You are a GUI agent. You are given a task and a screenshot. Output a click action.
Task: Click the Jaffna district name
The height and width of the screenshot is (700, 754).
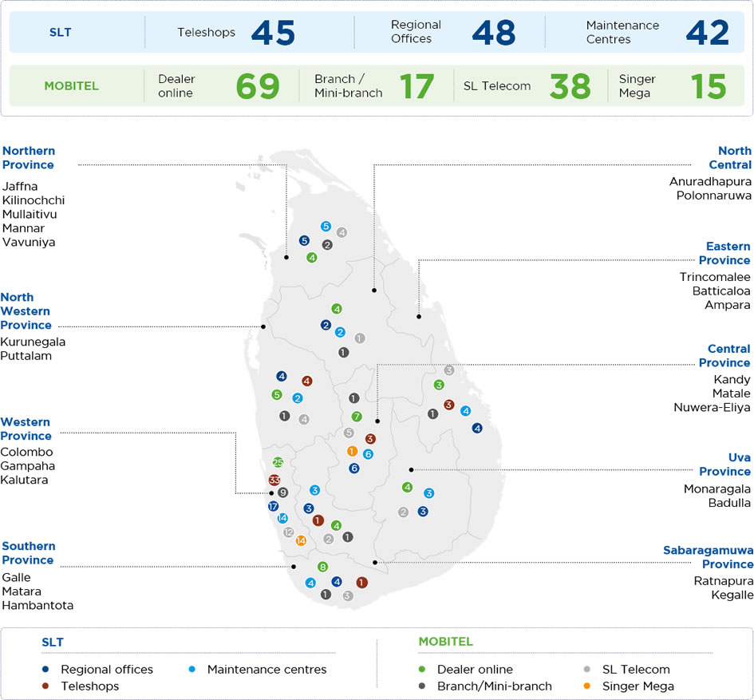click(x=20, y=186)
